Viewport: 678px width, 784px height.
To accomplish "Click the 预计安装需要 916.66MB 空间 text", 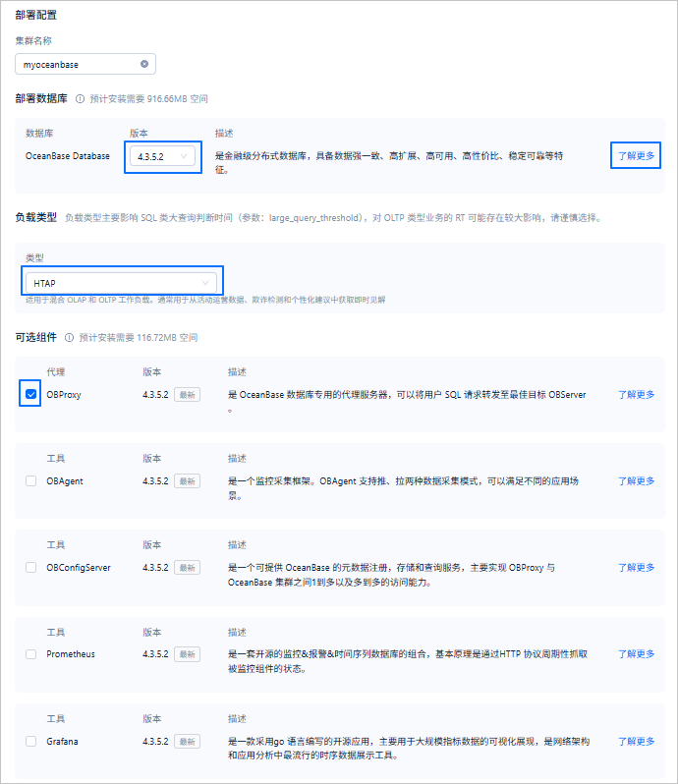I will pos(148,99).
